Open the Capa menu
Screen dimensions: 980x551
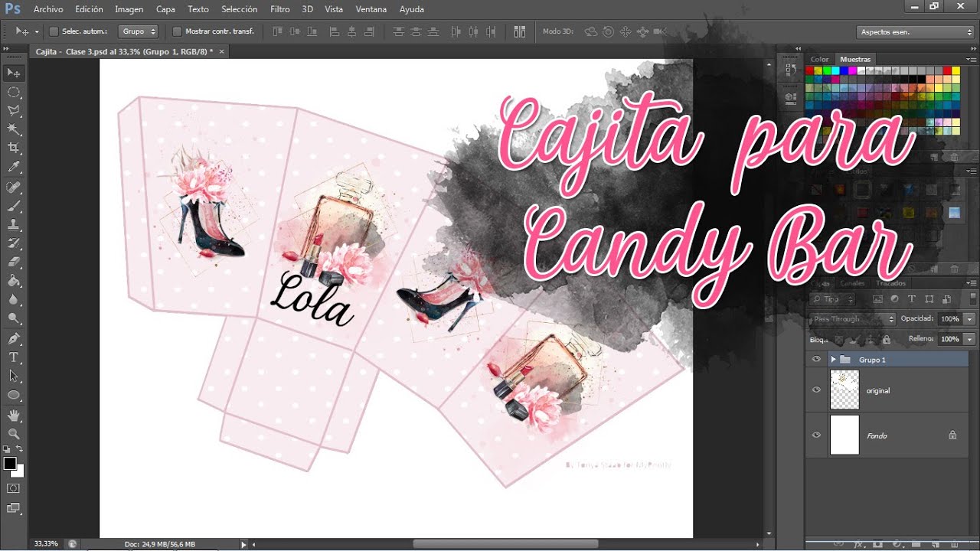(x=165, y=9)
